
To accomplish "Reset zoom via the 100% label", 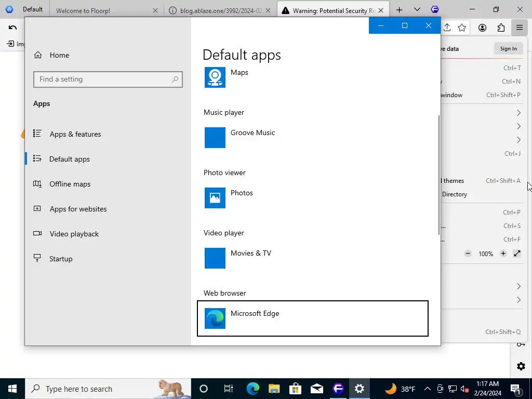I will tap(486, 254).
